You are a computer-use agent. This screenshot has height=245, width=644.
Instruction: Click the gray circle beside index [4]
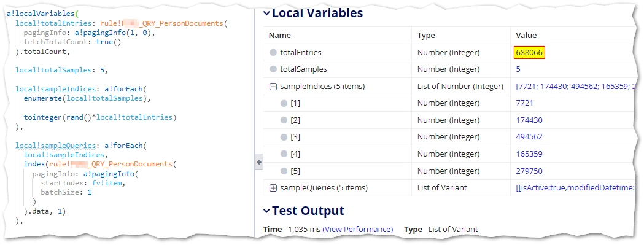(284, 154)
